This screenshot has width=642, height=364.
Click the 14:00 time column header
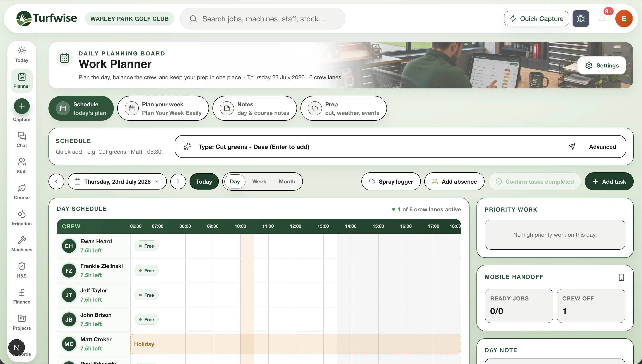click(350, 226)
